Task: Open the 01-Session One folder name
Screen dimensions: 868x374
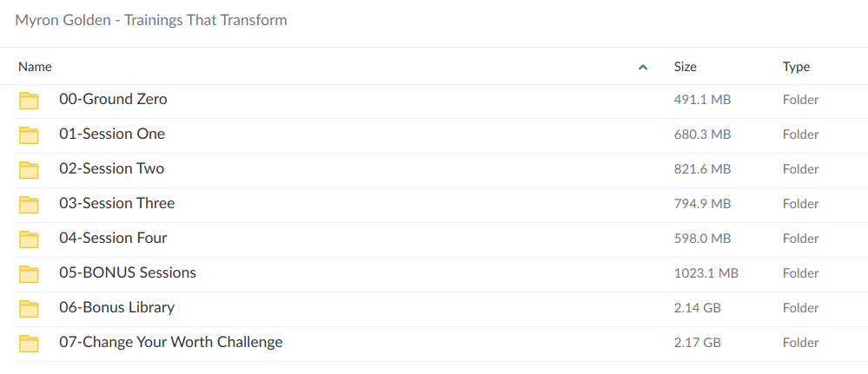Action: tap(112, 135)
